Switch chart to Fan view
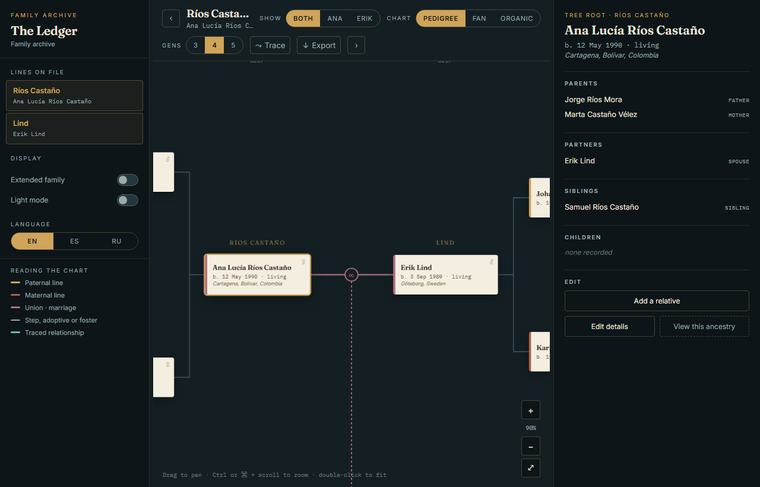This screenshot has width=760, height=487. 479,18
